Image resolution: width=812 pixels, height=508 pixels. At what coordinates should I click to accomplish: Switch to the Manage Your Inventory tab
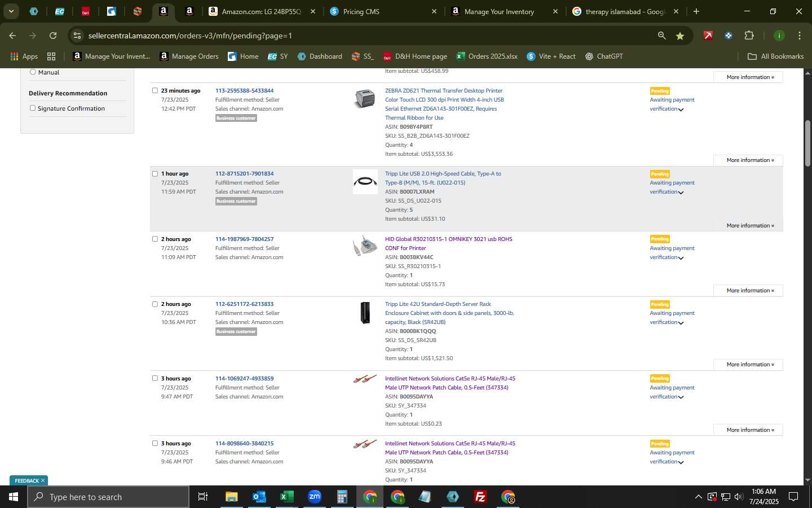[504, 11]
